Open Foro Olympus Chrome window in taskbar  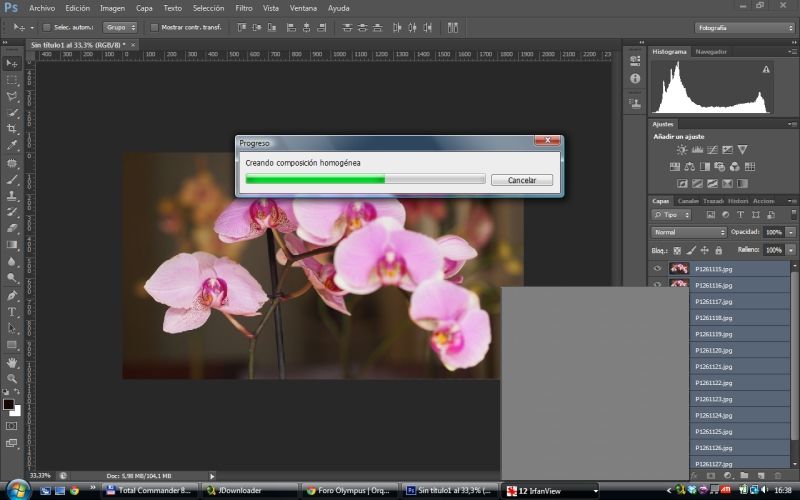click(349, 490)
